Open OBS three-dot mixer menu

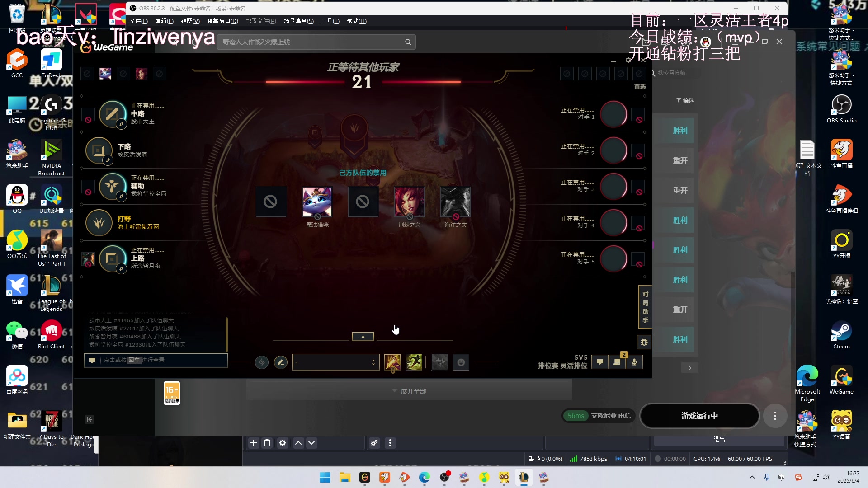390,443
